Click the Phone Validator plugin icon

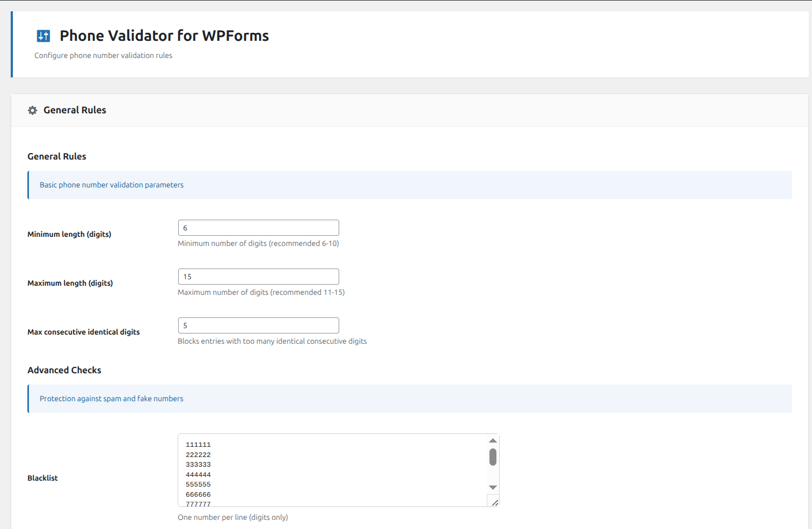43,35
